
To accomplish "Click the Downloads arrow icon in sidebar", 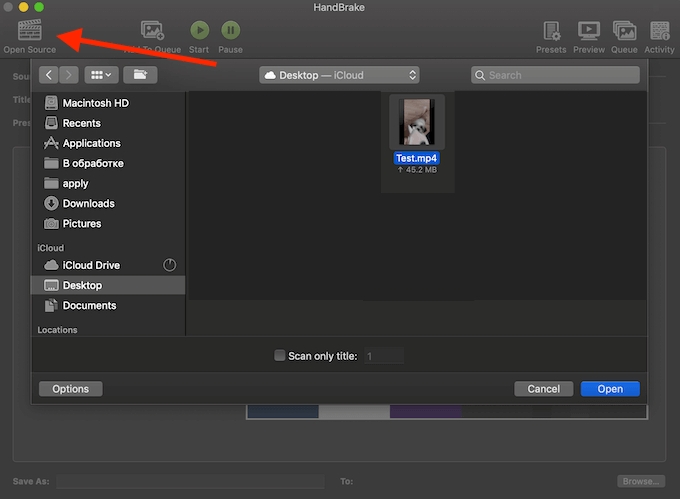I will click(51, 203).
